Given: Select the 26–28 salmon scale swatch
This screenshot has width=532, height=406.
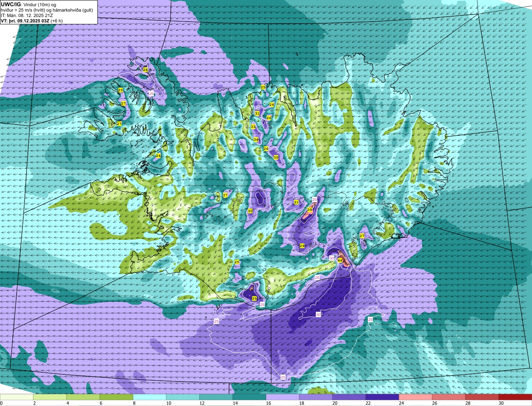Looking at the screenshot, I should (449, 397).
